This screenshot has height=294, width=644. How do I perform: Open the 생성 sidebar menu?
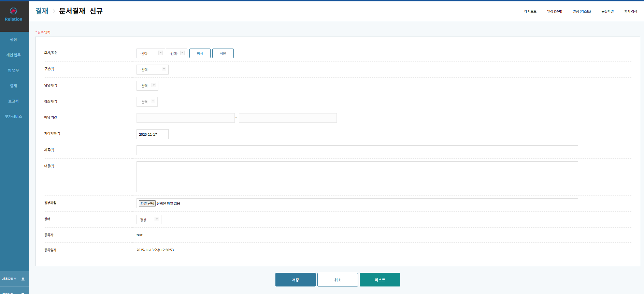[x=14, y=40]
